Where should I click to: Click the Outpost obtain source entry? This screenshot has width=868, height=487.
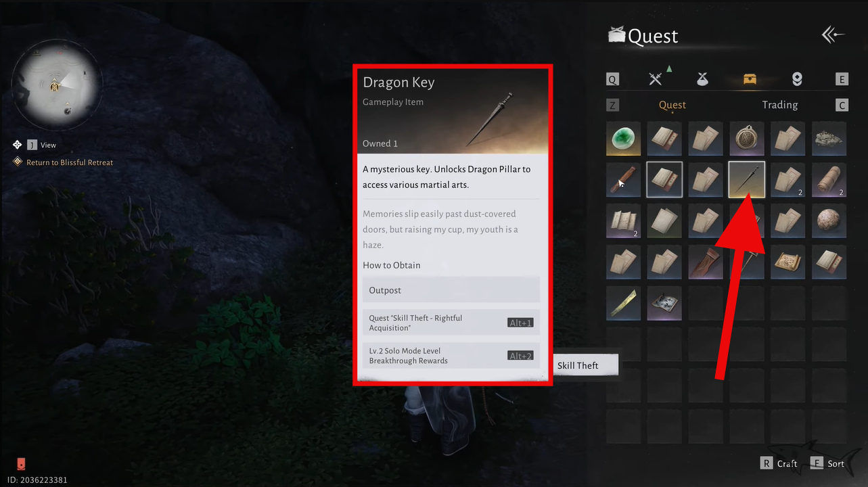tap(451, 289)
